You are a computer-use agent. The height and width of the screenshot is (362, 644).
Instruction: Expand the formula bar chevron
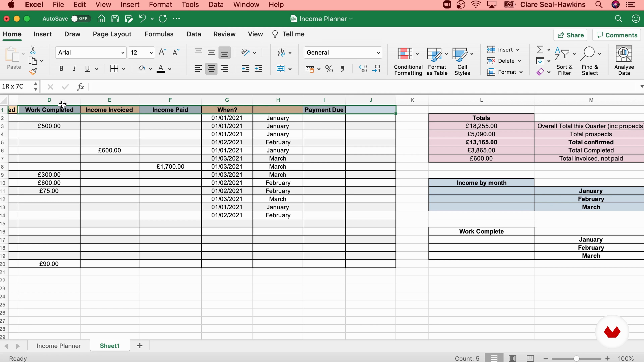[x=641, y=86]
